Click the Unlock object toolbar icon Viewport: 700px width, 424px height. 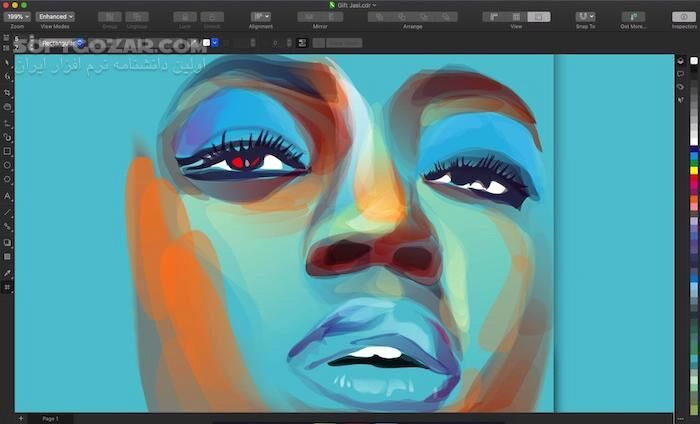(x=212, y=17)
